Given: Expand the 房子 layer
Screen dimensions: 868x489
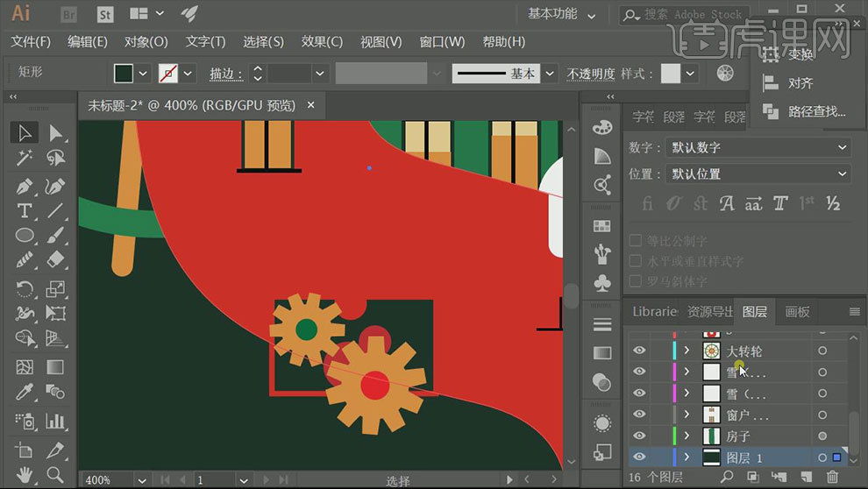Looking at the screenshot, I should [x=687, y=436].
